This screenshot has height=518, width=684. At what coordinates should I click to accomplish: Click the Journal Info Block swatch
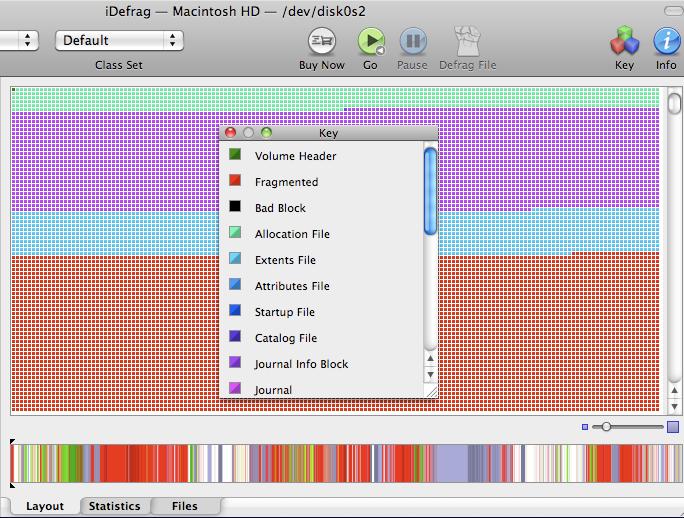coord(235,362)
